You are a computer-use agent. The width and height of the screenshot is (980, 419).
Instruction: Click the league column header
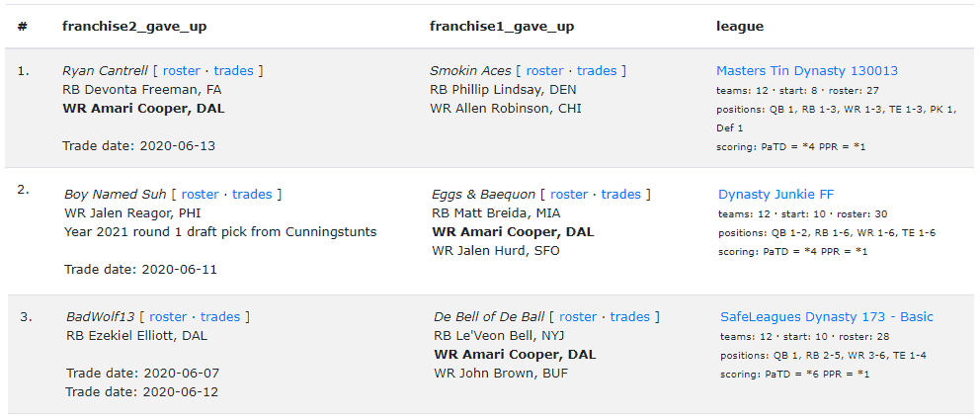pyautogui.click(x=740, y=27)
